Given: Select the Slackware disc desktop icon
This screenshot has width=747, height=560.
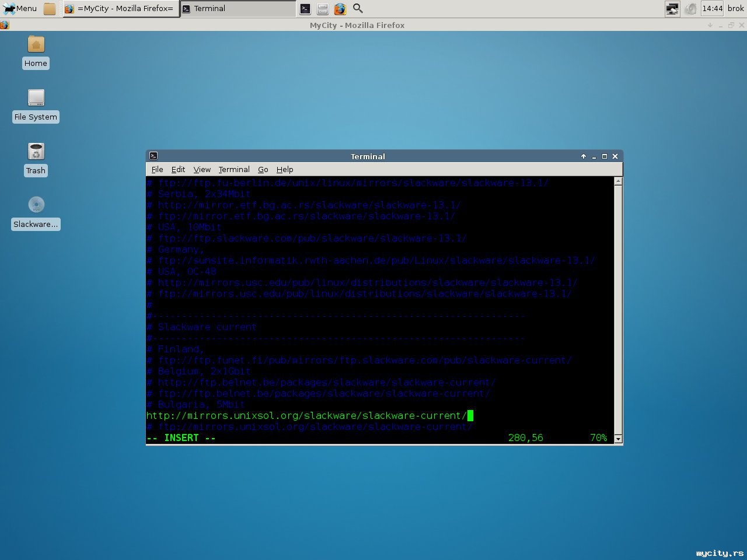Looking at the screenshot, I should pos(36,213).
